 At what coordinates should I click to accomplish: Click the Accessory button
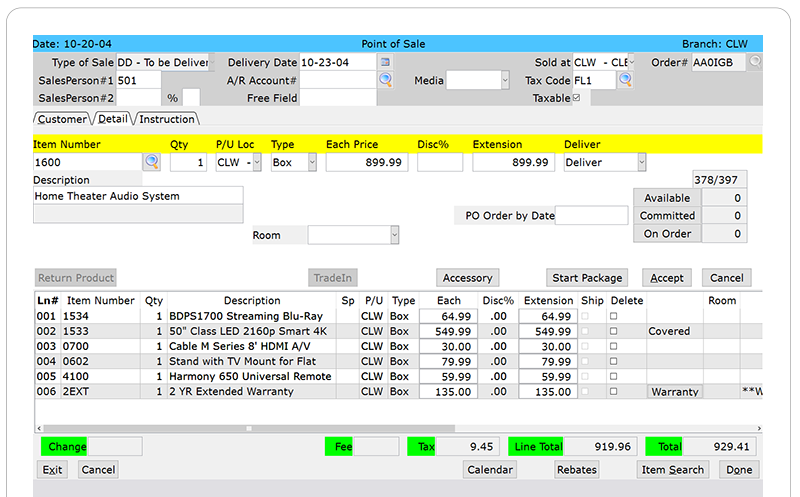tap(467, 278)
